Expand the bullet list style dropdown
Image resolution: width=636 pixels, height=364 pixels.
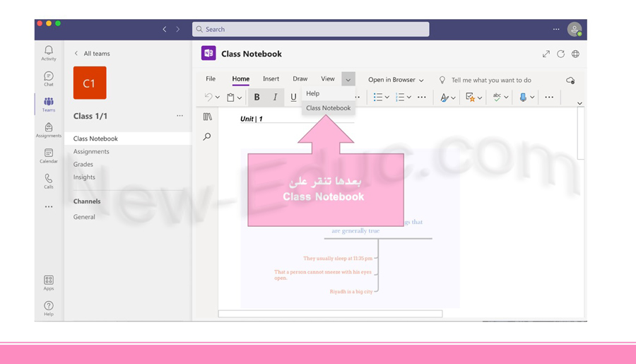pos(387,98)
